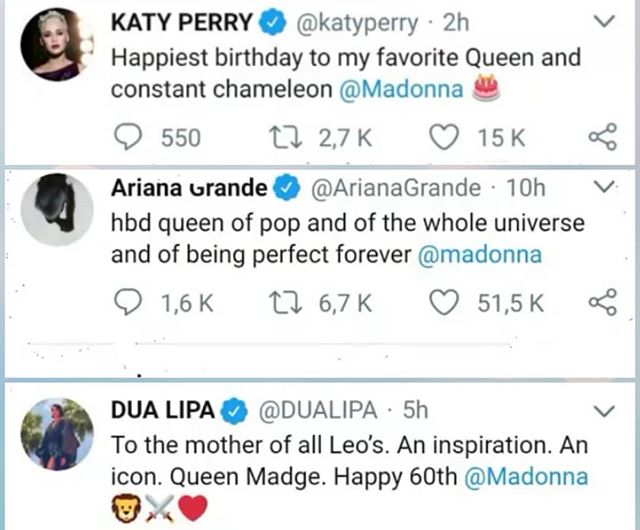Open @madonna mention in Ariana Grande's tweet
640x530 pixels.
(479, 255)
